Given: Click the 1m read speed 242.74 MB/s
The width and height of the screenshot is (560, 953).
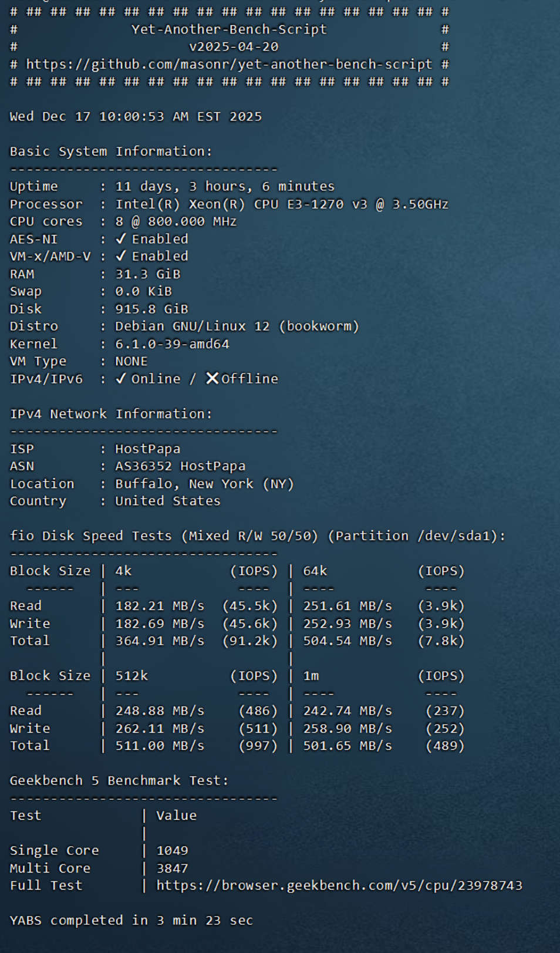Looking at the screenshot, I should (x=347, y=711).
